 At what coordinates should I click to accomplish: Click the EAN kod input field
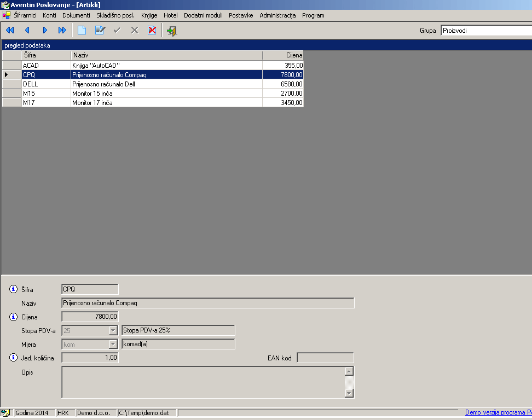[x=325, y=358]
